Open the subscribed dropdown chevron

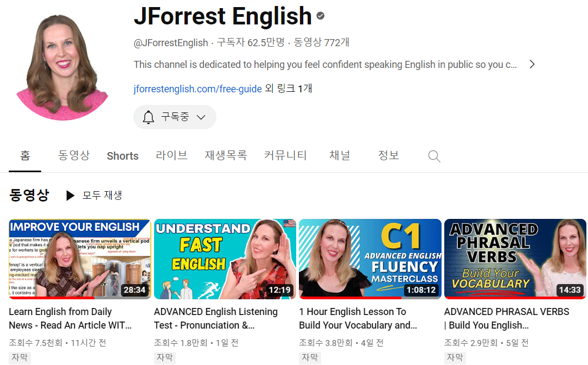(x=201, y=117)
